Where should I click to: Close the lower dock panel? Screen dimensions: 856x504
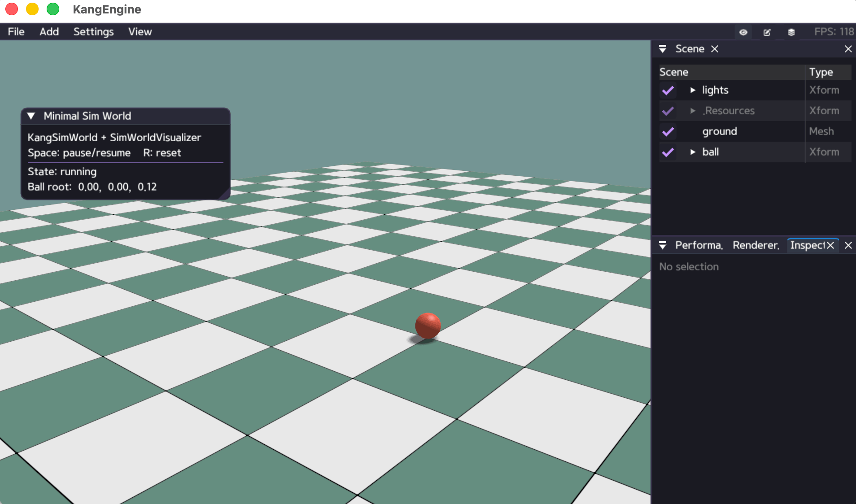(x=848, y=245)
